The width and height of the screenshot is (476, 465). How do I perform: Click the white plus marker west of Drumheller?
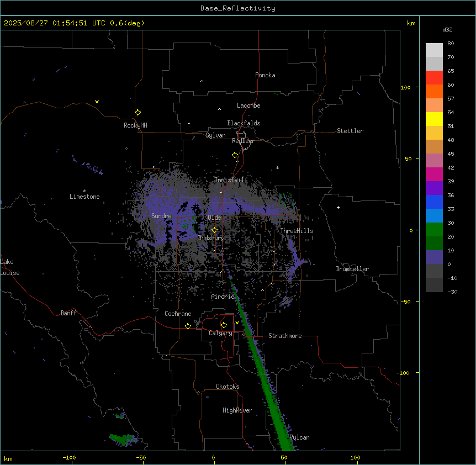[338, 207]
